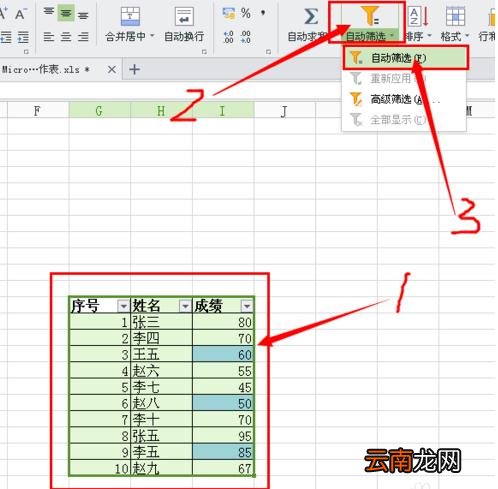498x489 pixels.
Task: Click the 自动换行 wrap text button
Action: coord(184,24)
